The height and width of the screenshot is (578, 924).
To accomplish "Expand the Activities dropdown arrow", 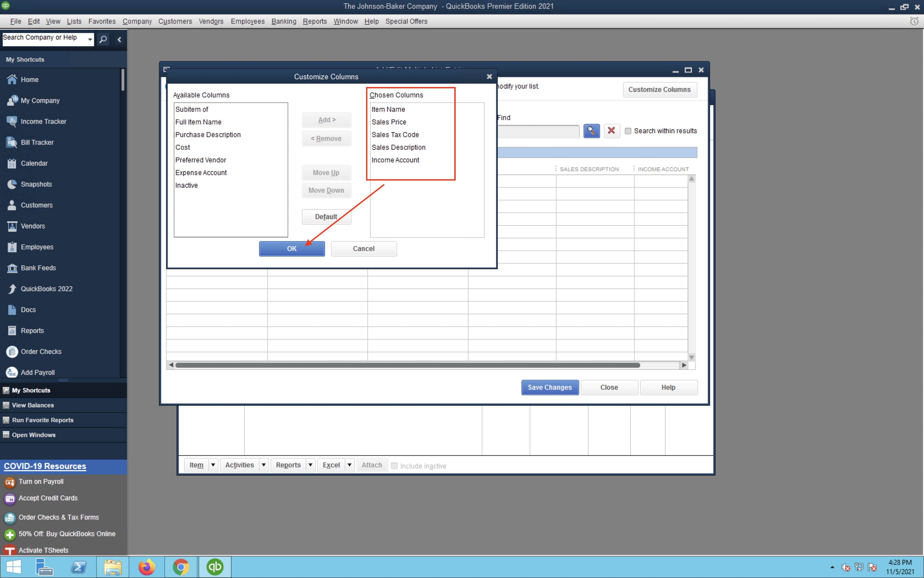I will [x=263, y=465].
